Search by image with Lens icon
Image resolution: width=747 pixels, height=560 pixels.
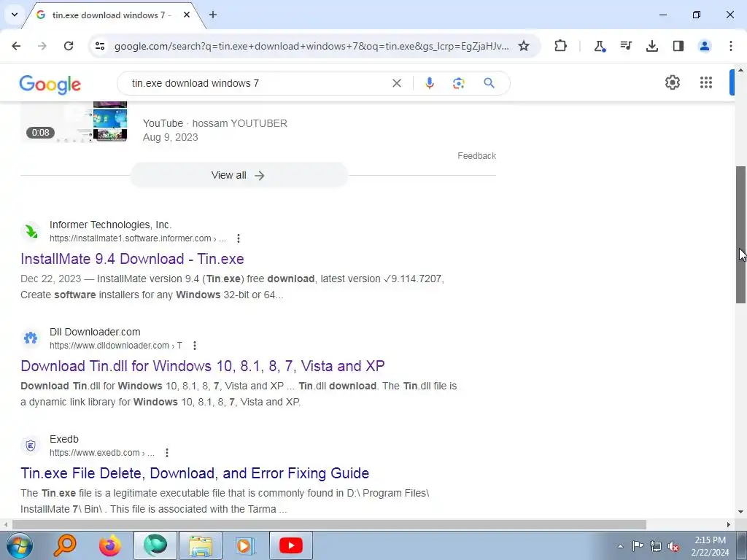[458, 83]
